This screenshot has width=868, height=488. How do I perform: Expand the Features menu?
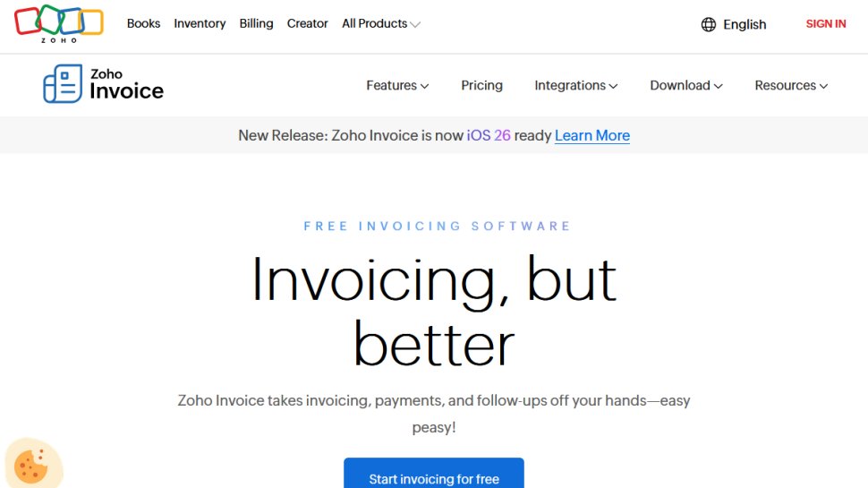(x=397, y=85)
